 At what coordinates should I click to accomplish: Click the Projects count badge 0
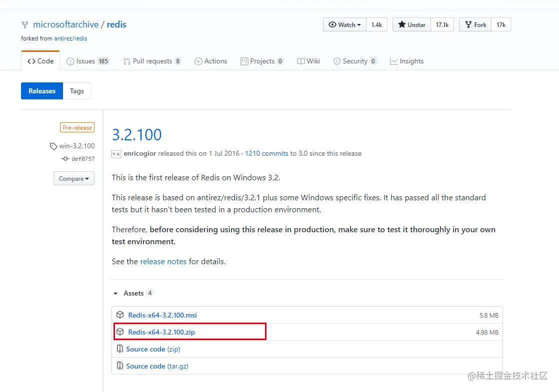pyautogui.click(x=280, y=61)
